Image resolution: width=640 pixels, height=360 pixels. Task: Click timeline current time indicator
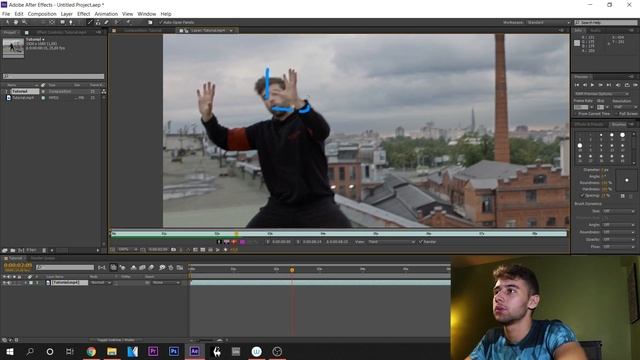(x=292, y=270)
